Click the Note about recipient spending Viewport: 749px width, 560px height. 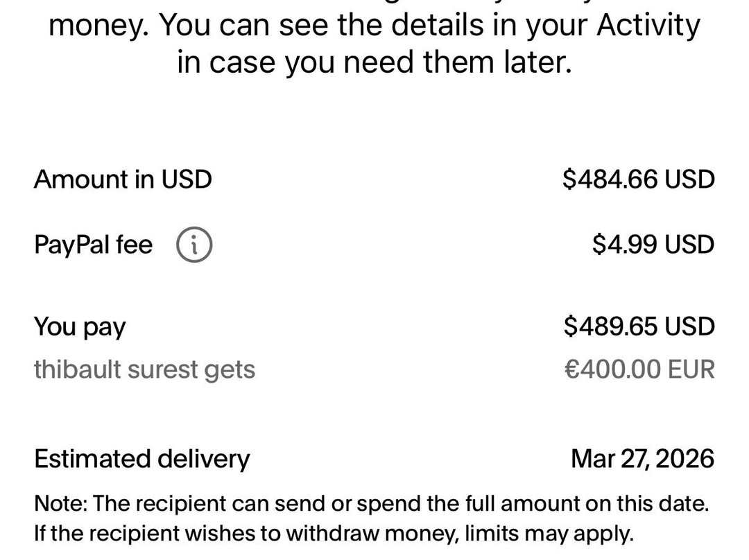[371, 504]
